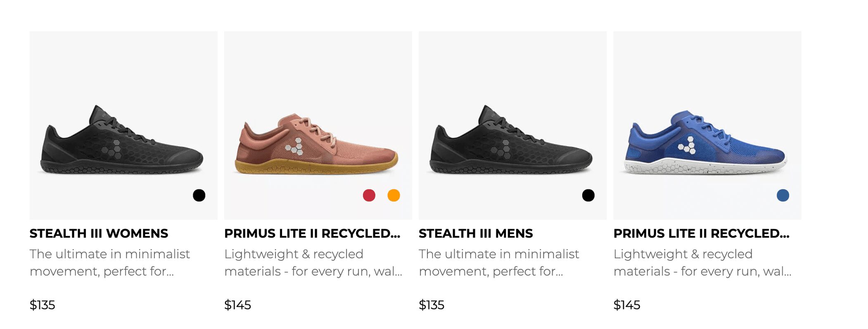The height and width of the screenshot is (329, 868).
Task: Click the $135 price of Stealth III Womens
Action: click(x=42, y=305)
